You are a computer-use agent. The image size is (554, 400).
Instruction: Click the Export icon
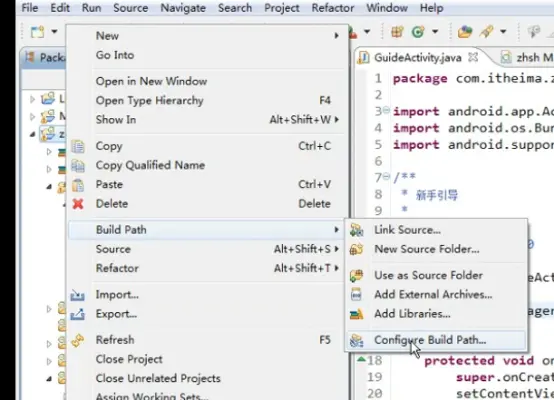pos(78,314)
